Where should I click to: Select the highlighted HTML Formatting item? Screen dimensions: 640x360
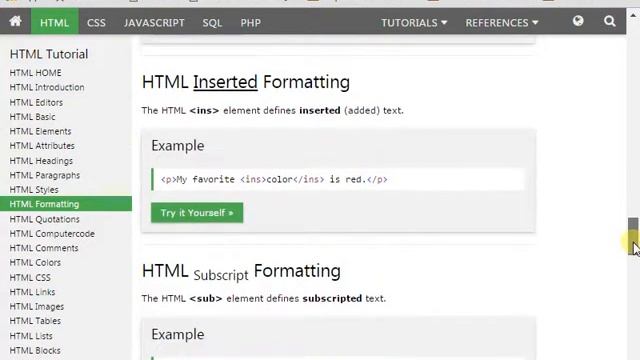(66, 204)
